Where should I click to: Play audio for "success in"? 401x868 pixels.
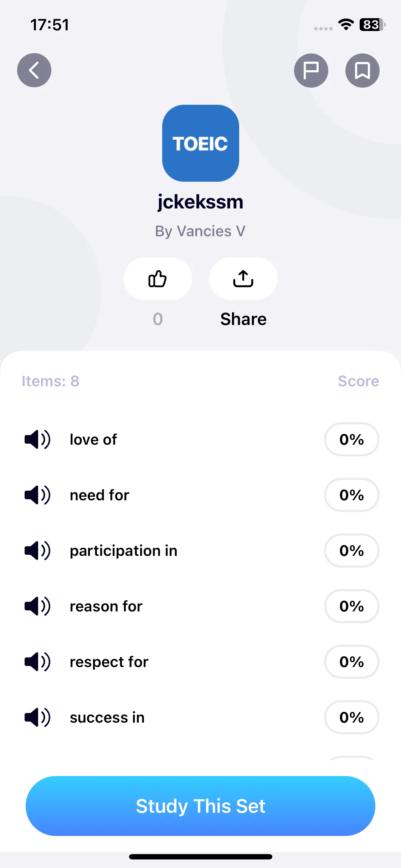(x=37, y=717)
